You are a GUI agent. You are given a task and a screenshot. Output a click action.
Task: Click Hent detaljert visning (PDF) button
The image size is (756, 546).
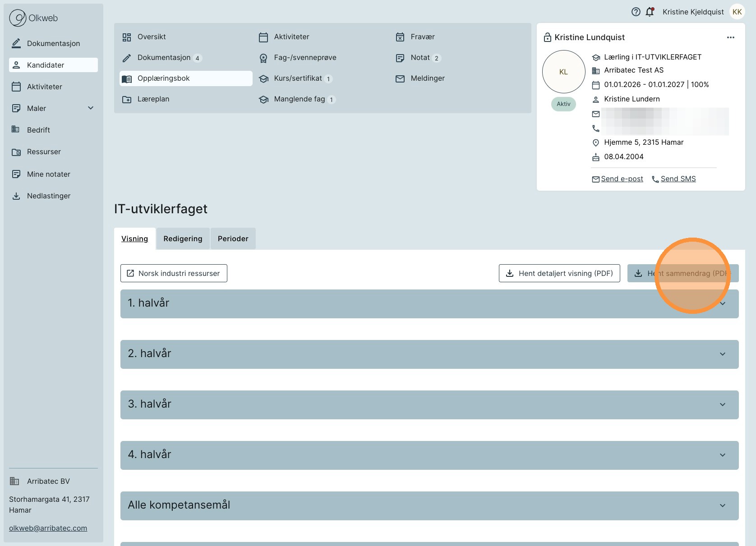[559, 273]
